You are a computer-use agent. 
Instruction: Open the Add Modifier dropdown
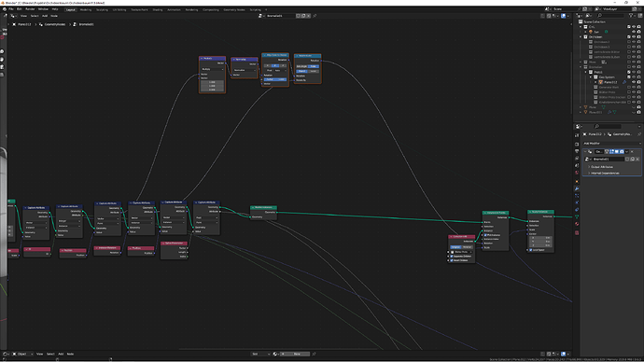click(611, 144)
